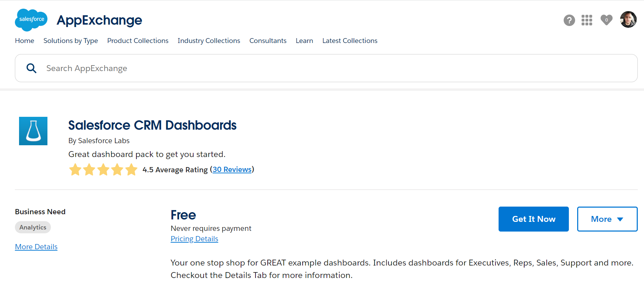
Task: Click your profile avatar picture
Action: [628, 19]
